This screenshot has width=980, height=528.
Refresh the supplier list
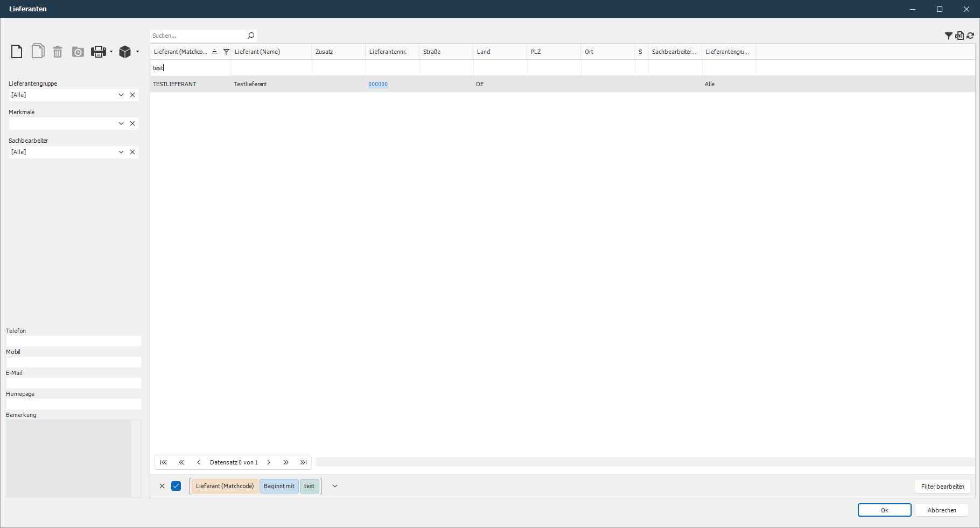coord(970,36)
